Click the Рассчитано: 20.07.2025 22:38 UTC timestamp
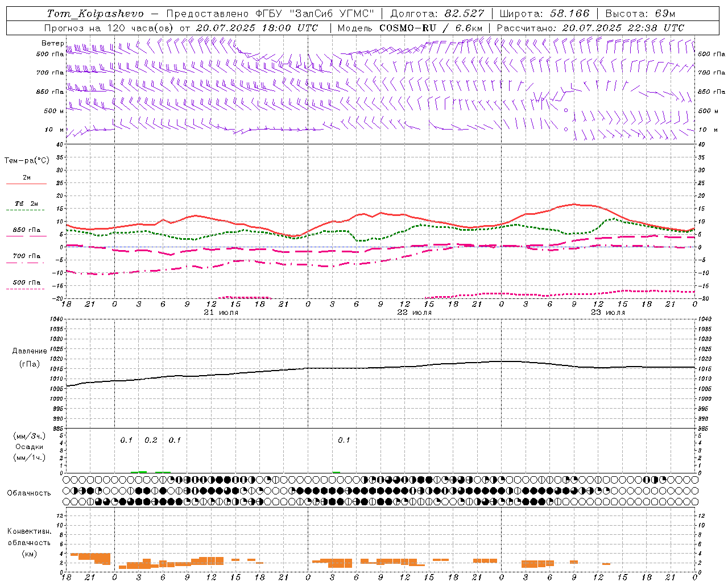 pos(590,28)
